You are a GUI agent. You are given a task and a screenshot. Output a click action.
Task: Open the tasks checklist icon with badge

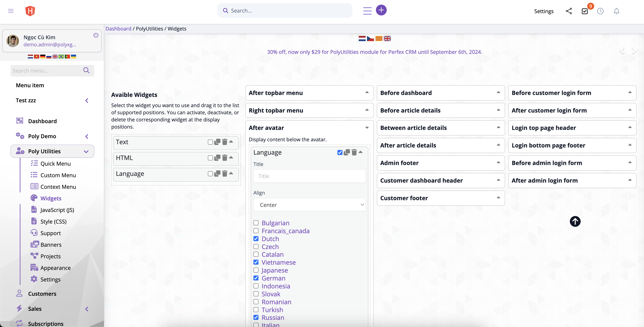pyautogui.click(x=585, y=11)
